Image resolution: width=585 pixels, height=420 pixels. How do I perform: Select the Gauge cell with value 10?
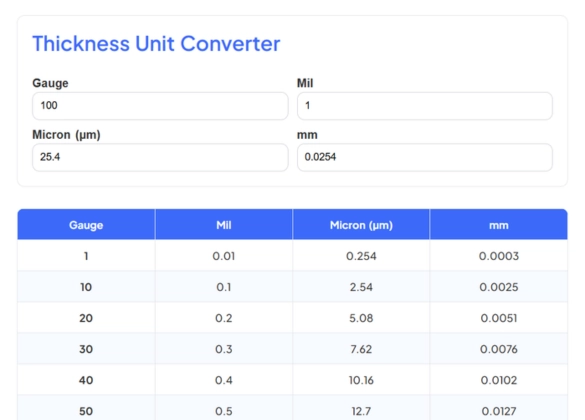(86, 287)
